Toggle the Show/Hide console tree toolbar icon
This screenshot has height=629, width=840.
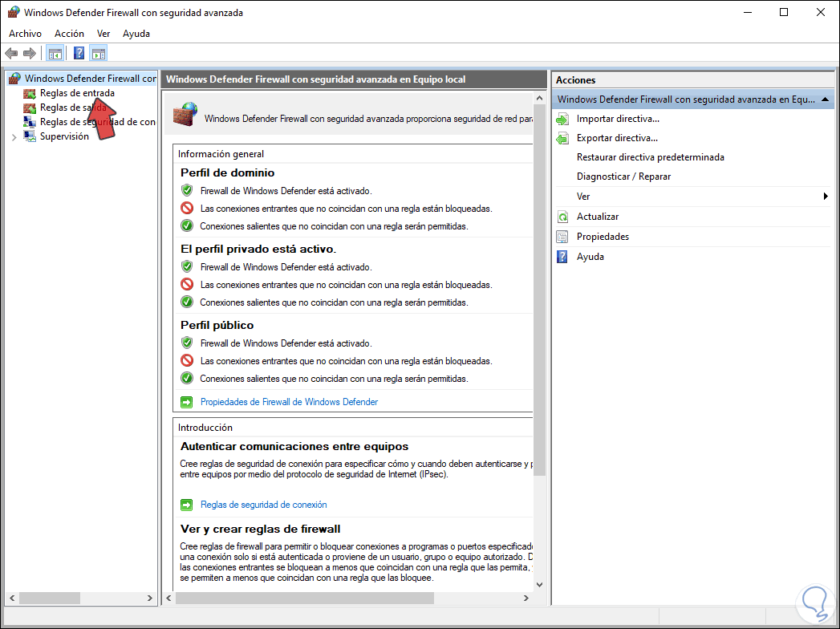pos(55,53)
